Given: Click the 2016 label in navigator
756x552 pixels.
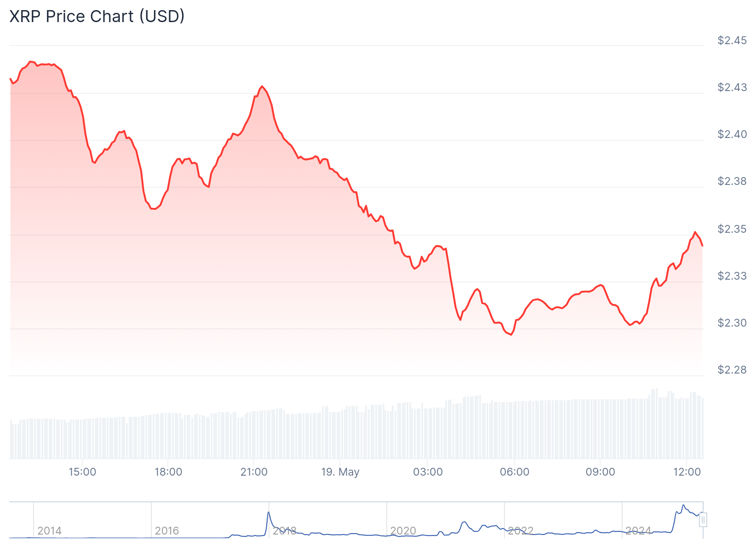Looking at the screenshot, I should (167, 531).
